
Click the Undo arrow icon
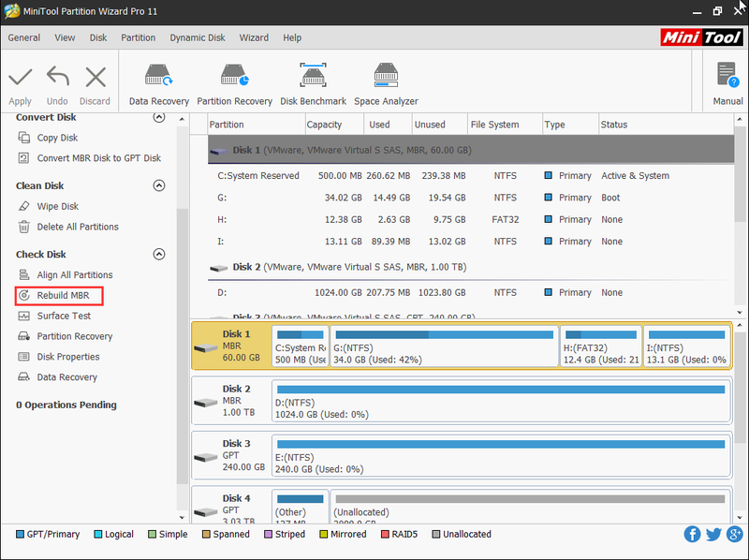tap(57, 77)
